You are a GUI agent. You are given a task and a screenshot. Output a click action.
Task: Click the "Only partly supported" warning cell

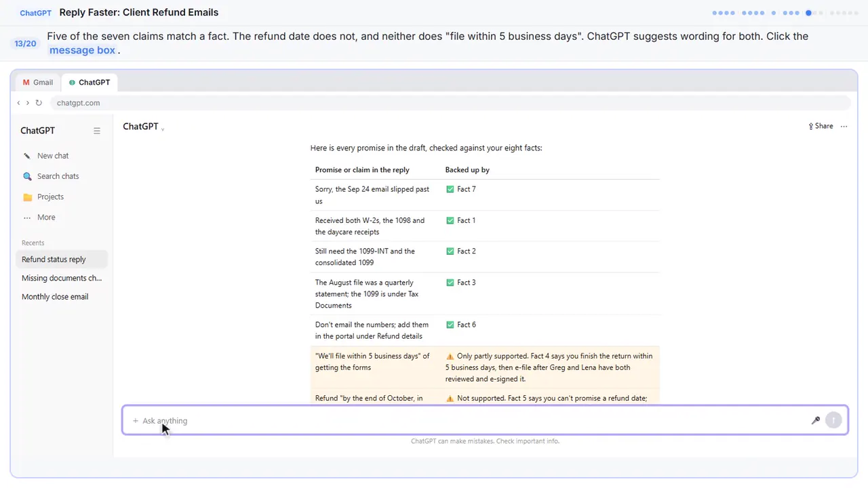pos(549,367)
